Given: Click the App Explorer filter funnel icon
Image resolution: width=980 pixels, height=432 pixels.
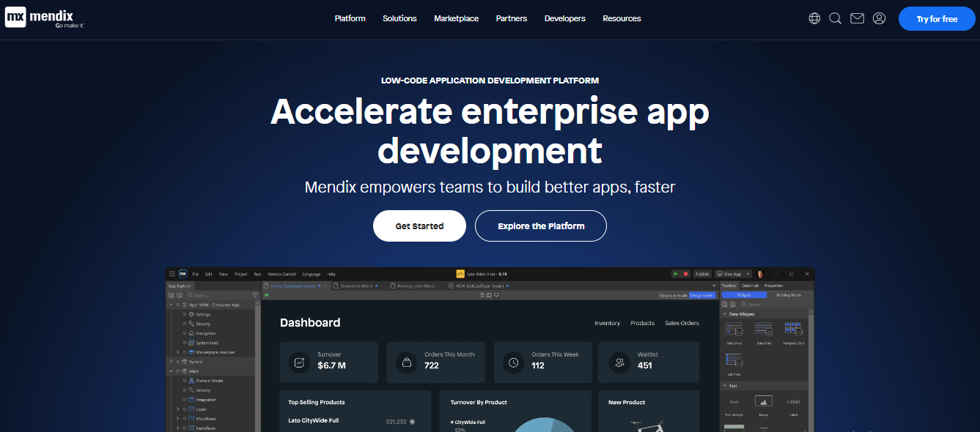Looking at the screenshot, I should [x=255, y=295].
